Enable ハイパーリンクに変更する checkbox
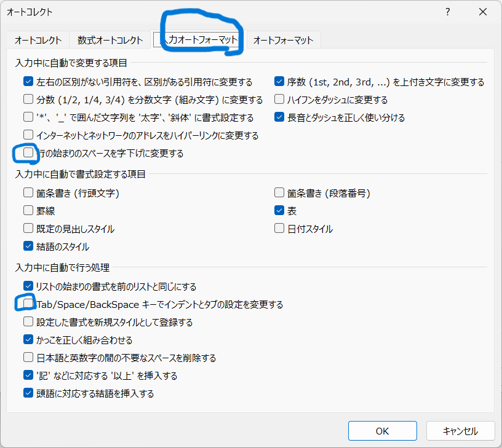Image resolution: width=502 pixels, height=448 pixels. pyautogui.click(x=28, y=135)
